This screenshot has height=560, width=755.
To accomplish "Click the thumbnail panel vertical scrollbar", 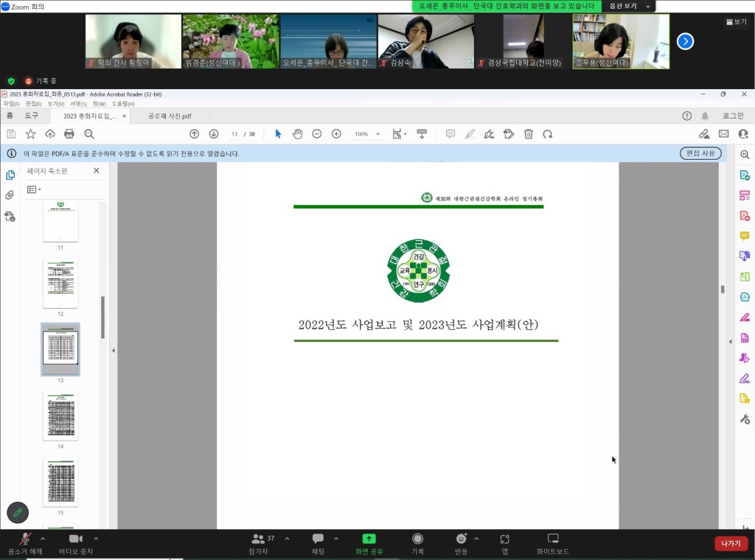I will tap(102, 318).
